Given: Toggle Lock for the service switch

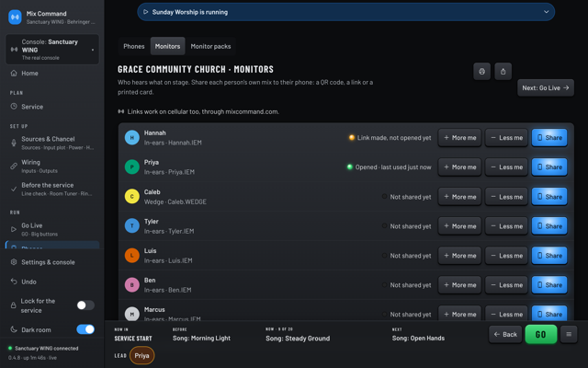Looking at the screenshot, I should click(85, 305).
